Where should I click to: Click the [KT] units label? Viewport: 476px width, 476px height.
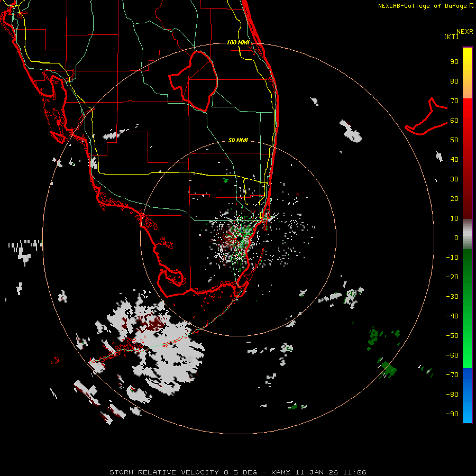[451, 36]
